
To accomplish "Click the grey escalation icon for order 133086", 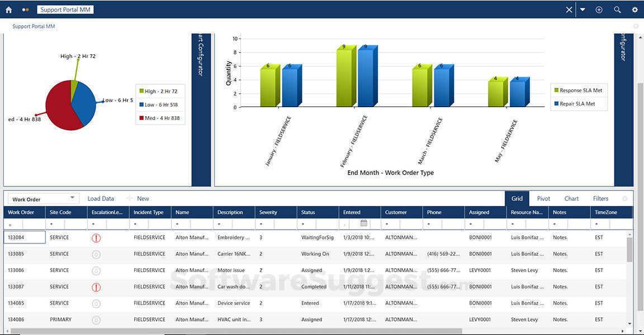I will point(96,271).
